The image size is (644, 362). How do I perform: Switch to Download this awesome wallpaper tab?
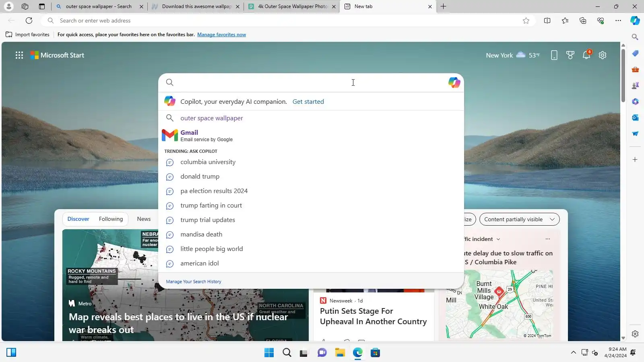[196, 6]
